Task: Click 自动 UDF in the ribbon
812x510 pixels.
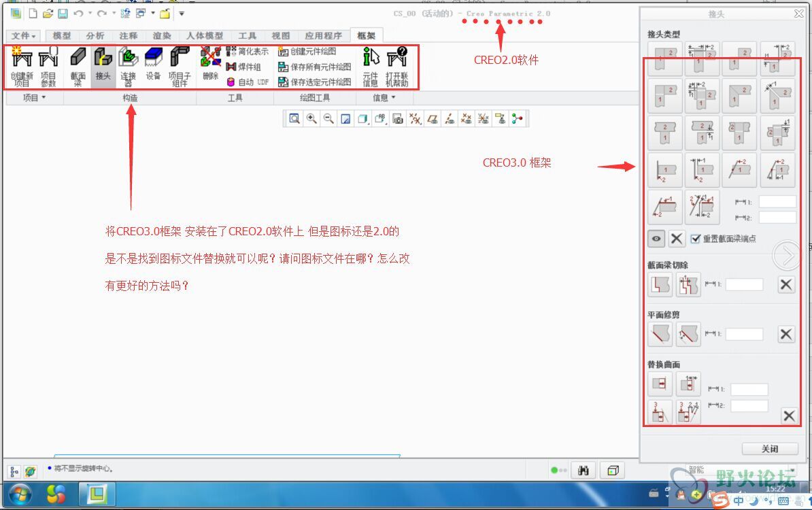Action: 248,82
